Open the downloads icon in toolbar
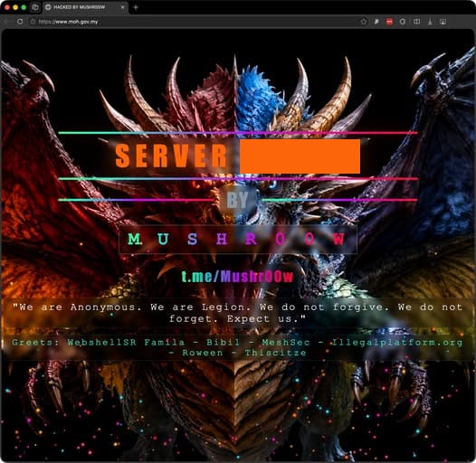 (430, 22)
